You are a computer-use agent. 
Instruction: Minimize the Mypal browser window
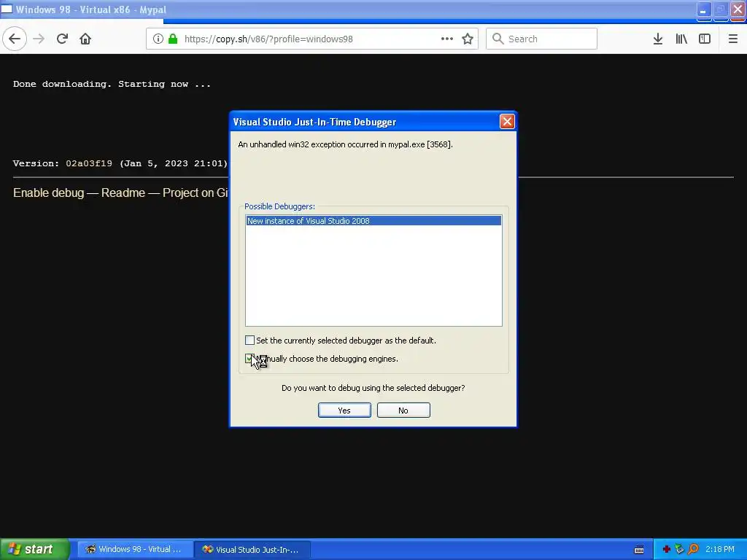704,10
